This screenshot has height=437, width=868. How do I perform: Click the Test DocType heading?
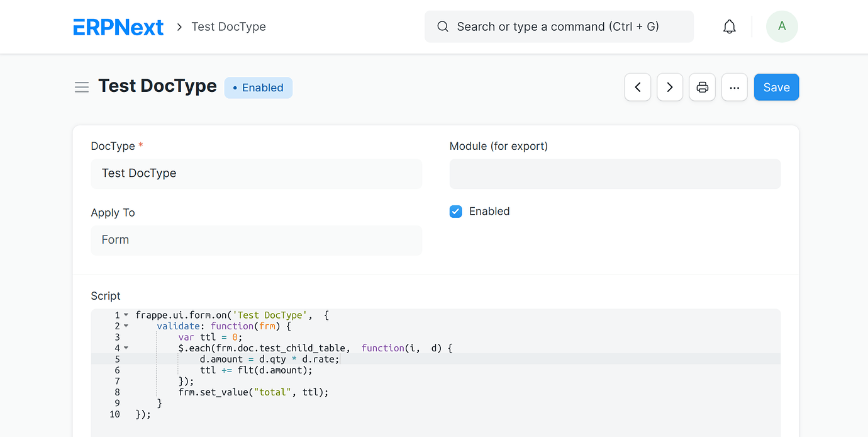157,86
